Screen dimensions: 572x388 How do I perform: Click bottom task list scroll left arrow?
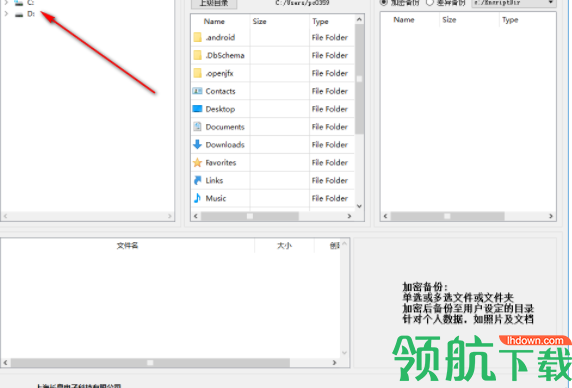pyautogui.click(x=5, y=362)
